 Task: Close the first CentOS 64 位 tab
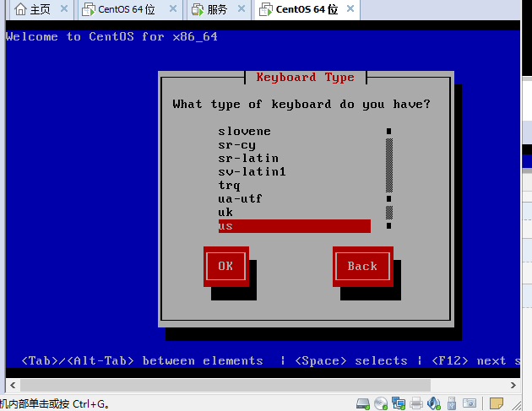(x=173, y=8)
